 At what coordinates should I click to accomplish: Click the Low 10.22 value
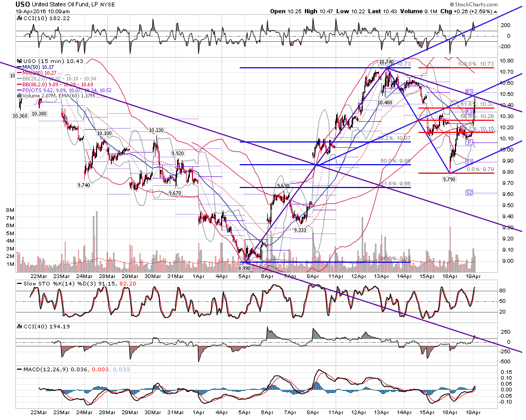click(x=350, y=12)
